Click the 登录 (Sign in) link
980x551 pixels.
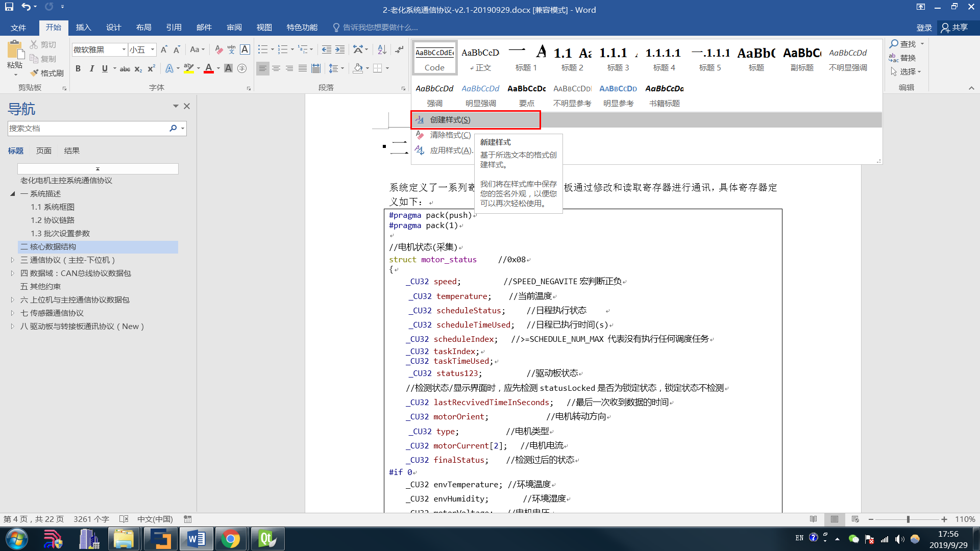pyautogui.click(x=924, y=28)
